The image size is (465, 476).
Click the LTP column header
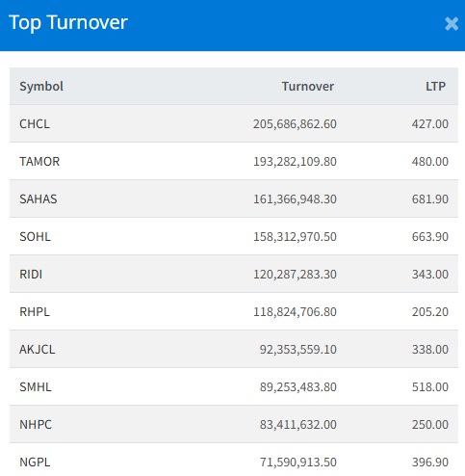(435, 86)
